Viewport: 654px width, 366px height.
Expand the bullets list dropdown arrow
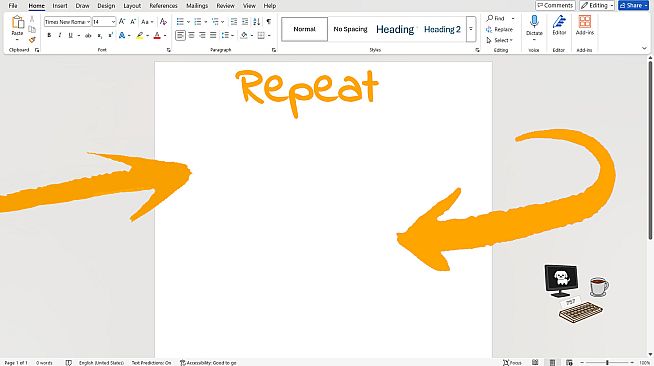tap(188, 22)
